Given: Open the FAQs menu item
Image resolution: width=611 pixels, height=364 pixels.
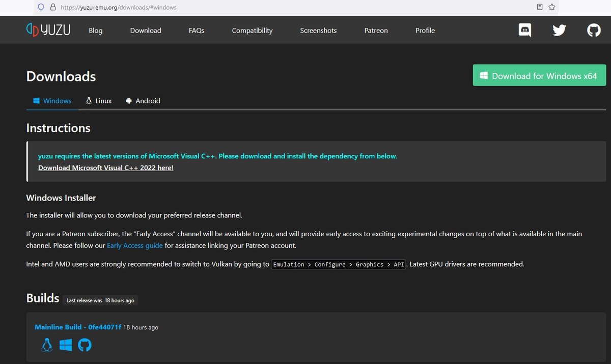Looking at the screenshot, I should click(x=197, y=31).
